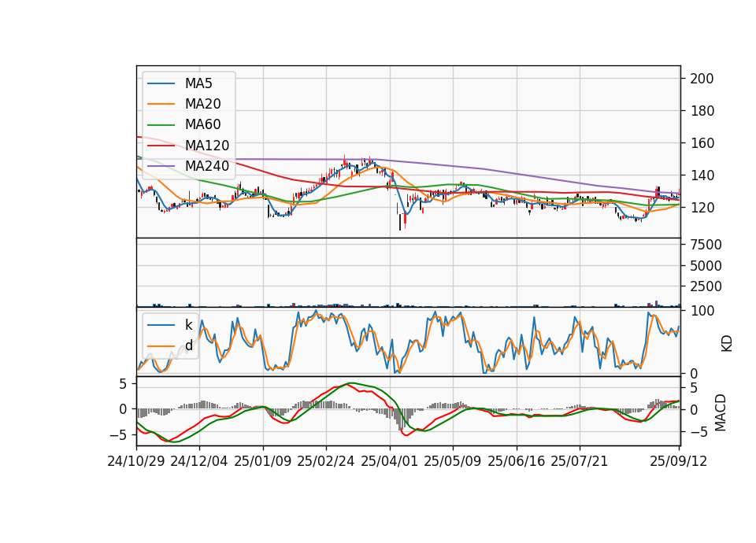Click the 5 tick on left MACD axis
Screen dimensions: 756x543
123,384
